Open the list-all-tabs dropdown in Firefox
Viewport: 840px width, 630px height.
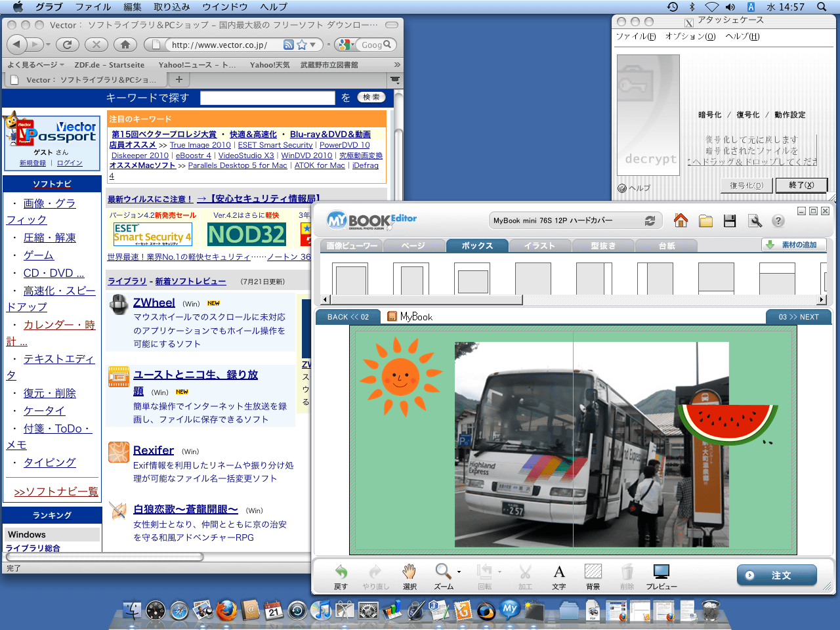point(395,79)
